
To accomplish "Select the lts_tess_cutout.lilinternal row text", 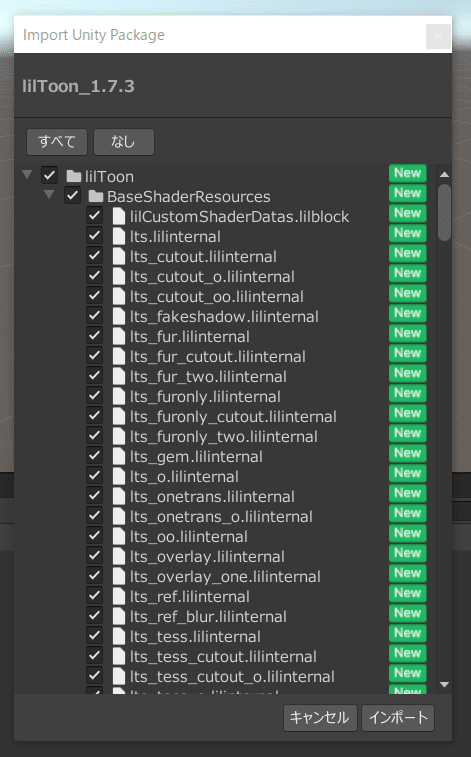I will 223,657.
